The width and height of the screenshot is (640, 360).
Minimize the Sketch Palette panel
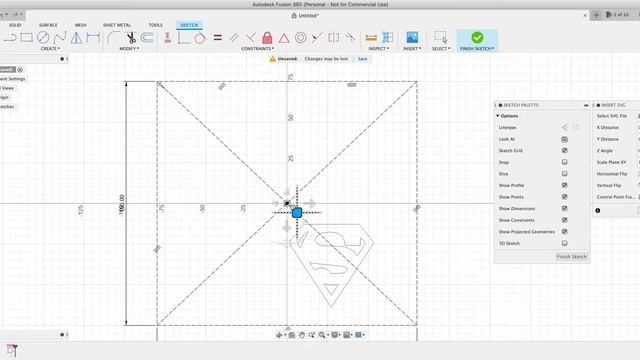pos(586,105)
